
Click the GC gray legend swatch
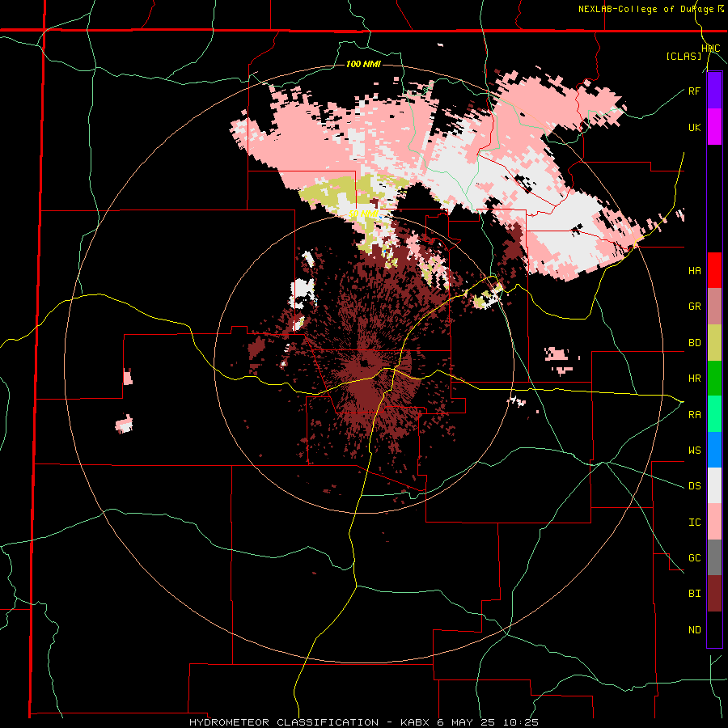714,557
